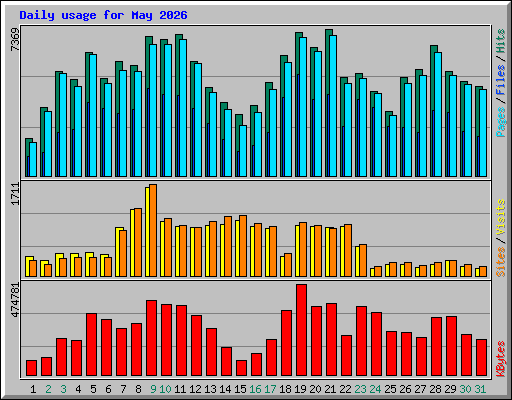The image size is (512, 400).
Task: Click the KBytes legend label
Action: [x=501, y=359]
